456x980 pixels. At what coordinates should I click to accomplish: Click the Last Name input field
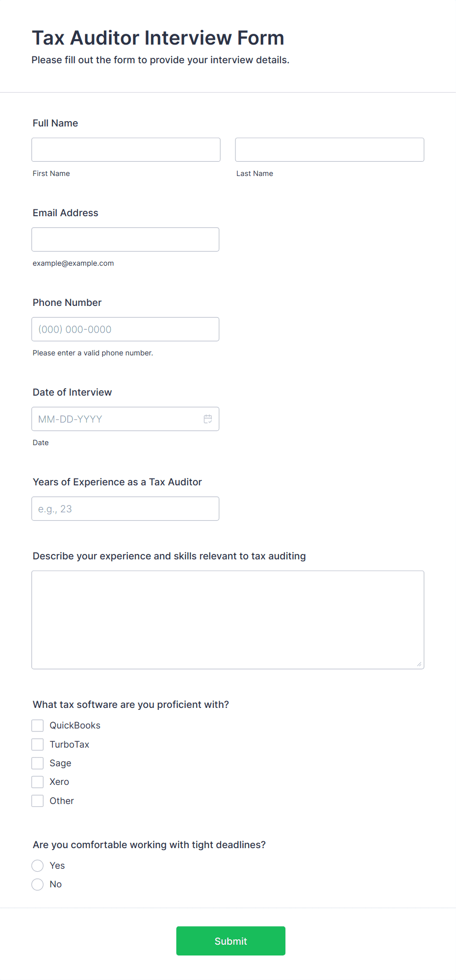[329, 150]
